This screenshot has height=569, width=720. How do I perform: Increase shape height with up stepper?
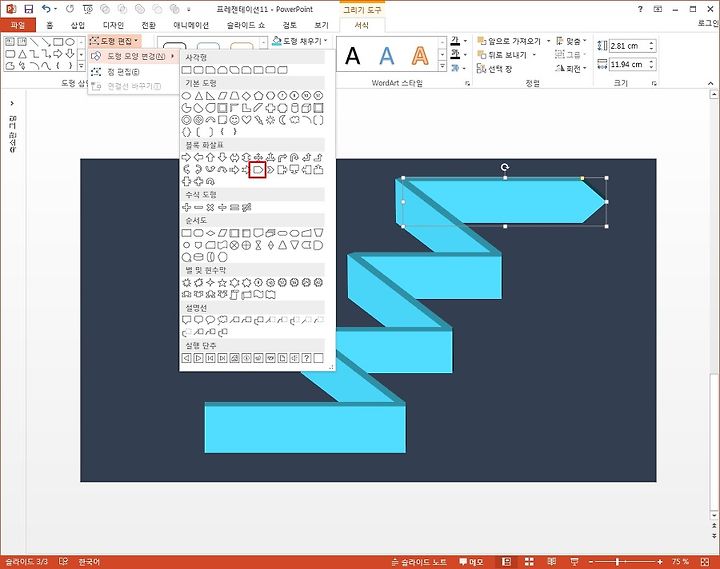tap(652, 43)
